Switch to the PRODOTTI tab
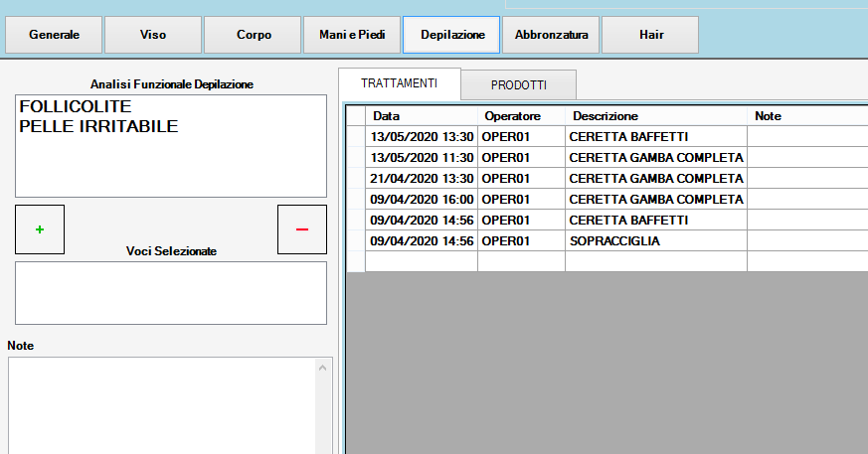This screenshot has height=454, width=868. point(518,84)
